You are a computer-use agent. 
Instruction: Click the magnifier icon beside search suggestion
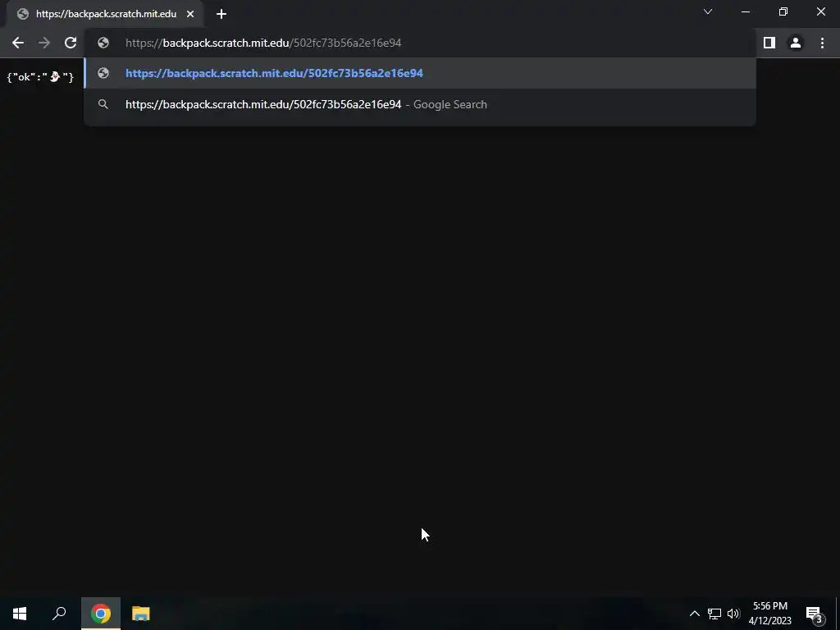[x=103, y=104]
